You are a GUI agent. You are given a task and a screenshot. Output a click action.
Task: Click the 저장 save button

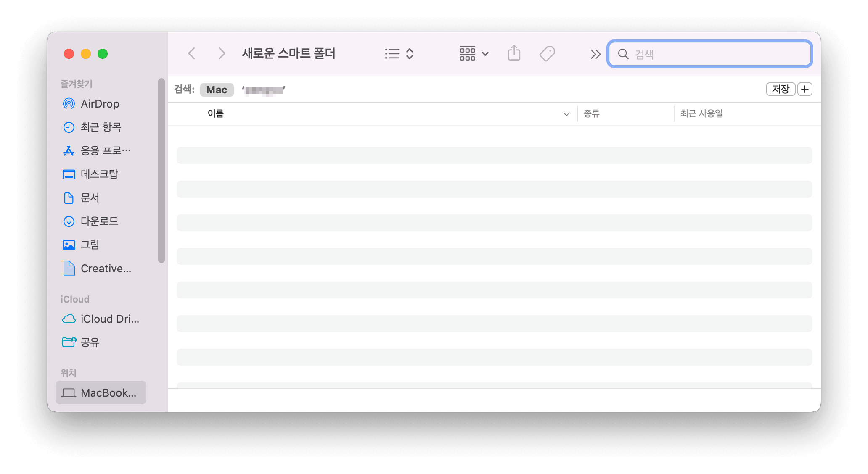pyautogui.click(x=781, y=89)
